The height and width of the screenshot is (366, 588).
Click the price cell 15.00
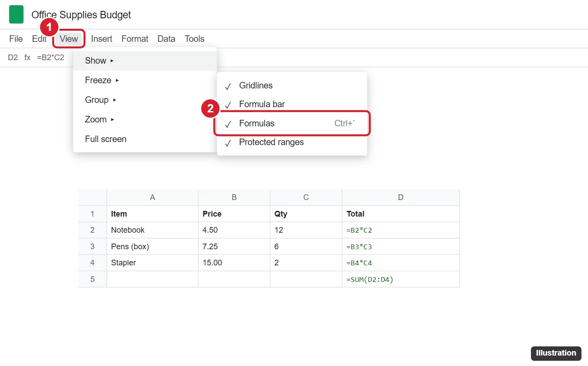click(x=234, y=263)
